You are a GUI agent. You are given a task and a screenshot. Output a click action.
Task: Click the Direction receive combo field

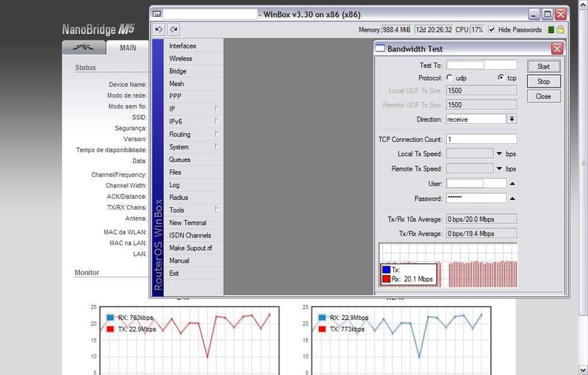click(x=476, y=119)
